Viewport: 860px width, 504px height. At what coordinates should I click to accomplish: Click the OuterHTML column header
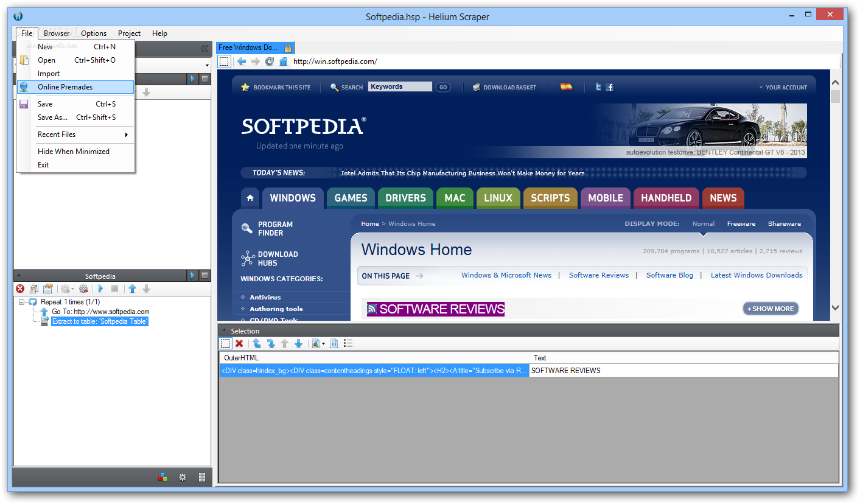[x=374, y=358]
